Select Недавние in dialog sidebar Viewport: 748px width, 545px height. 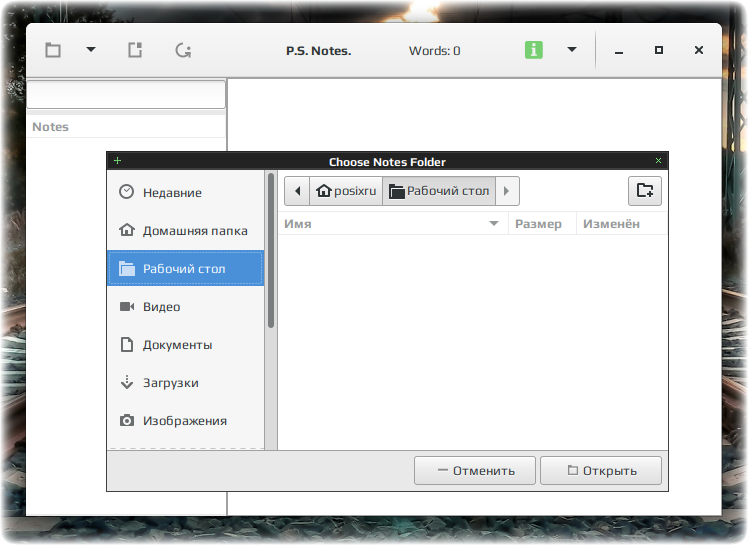click(x=186, y=193)
